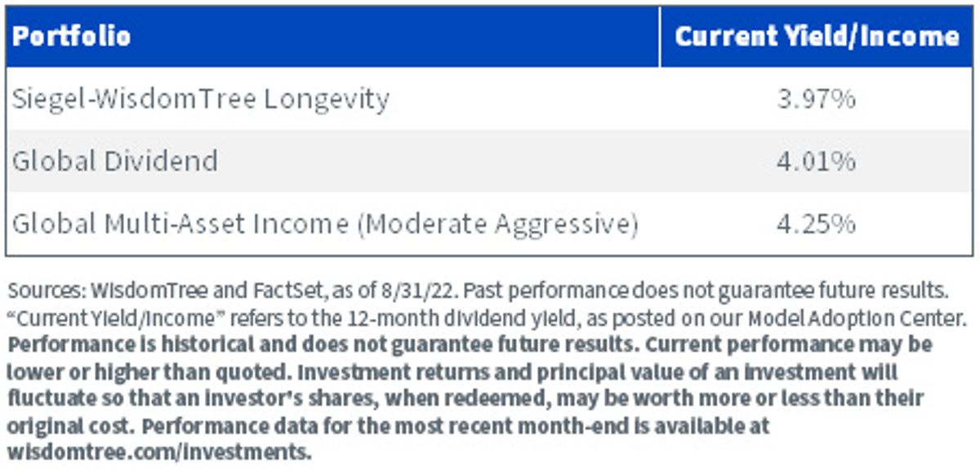Click the 3.97% yield value

817,100
